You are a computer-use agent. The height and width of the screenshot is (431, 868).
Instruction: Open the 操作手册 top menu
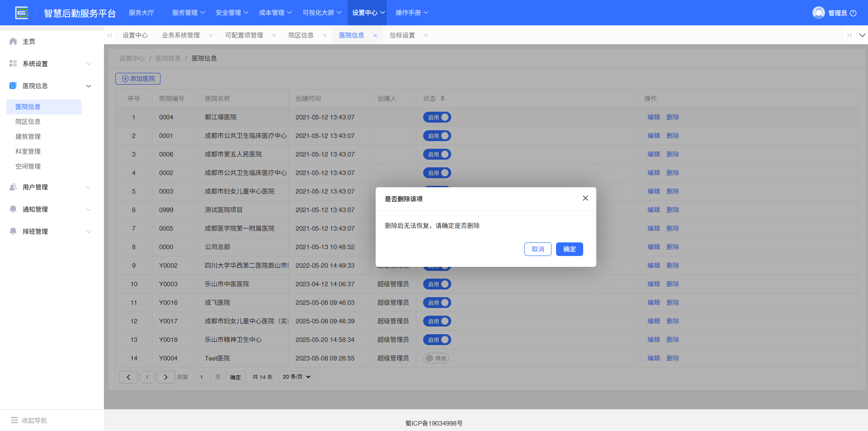coord(412,13)
